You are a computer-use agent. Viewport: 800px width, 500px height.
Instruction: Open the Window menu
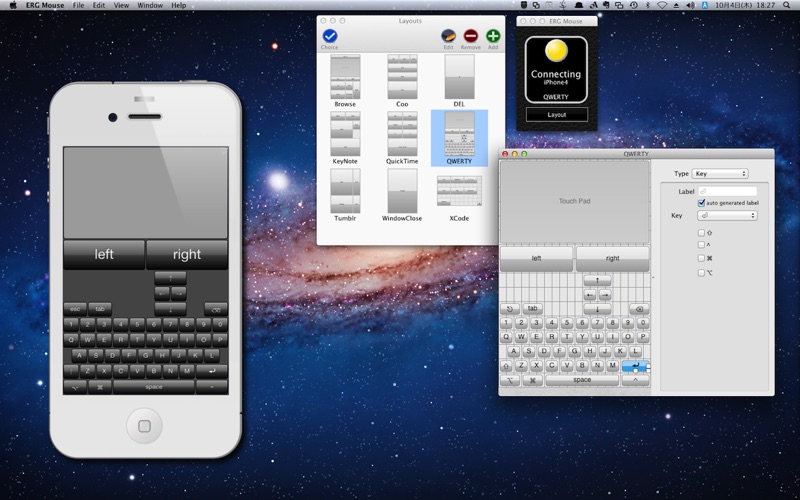tap(150, 5)
